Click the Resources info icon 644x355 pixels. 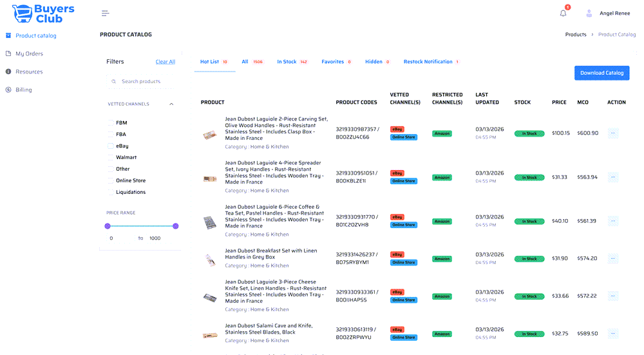(8, 72)
